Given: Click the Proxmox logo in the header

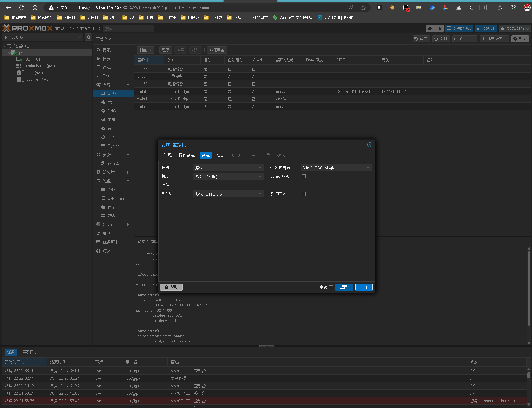Looking at the screenshot, I should pyautogui.click(x=27, y=28).
